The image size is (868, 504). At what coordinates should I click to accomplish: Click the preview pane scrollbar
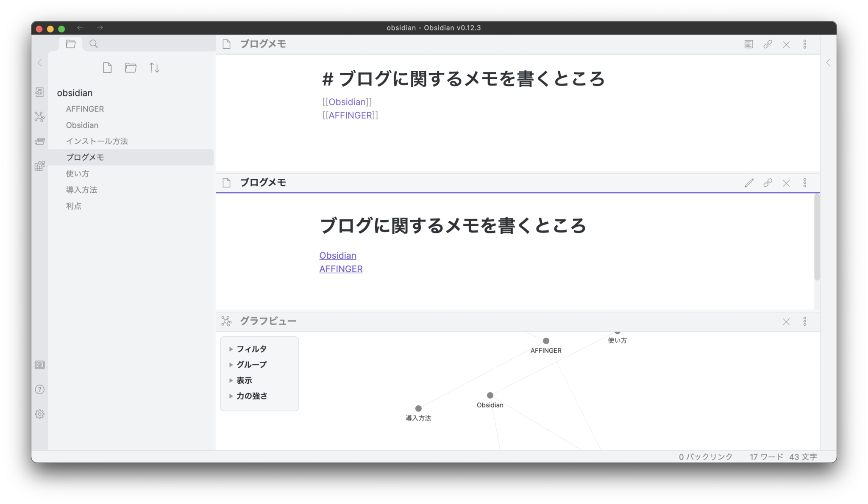(x=817, y=237)
